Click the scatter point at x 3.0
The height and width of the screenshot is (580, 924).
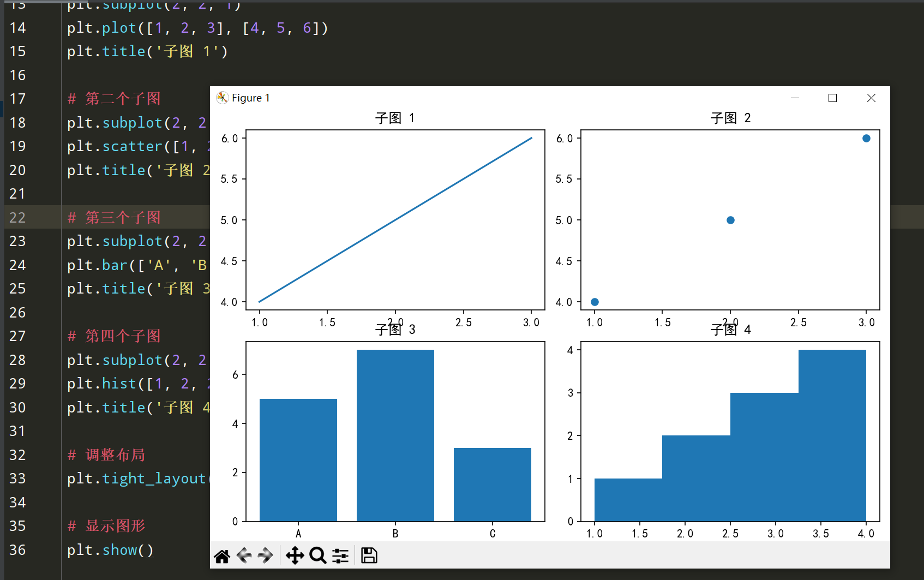pyautogui.click(x=866, y=138)
